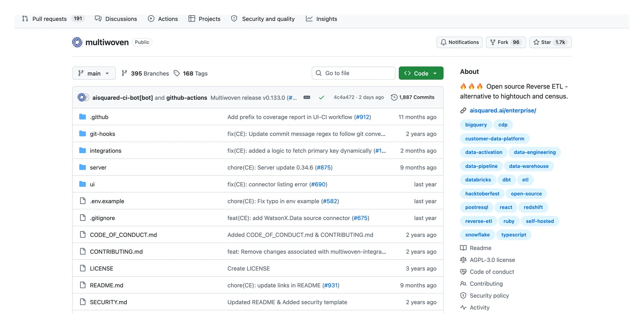
Task: Open pull request #912 link
Action: point(362,117)
